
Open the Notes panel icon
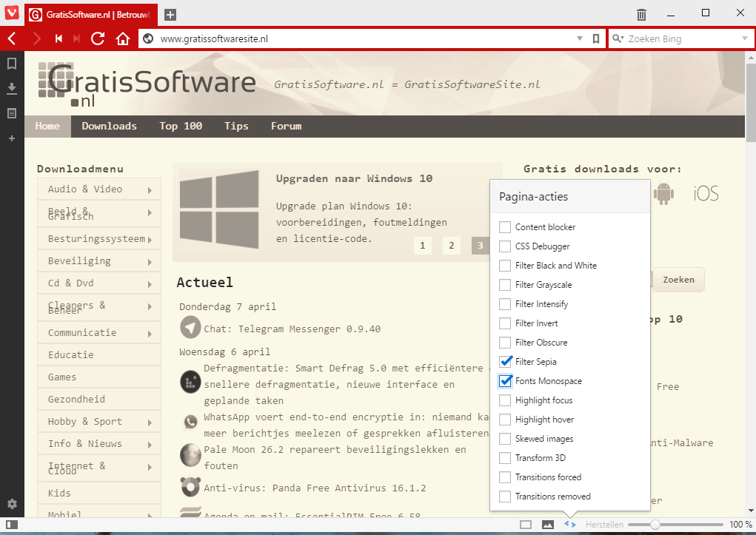click(12, 113)
